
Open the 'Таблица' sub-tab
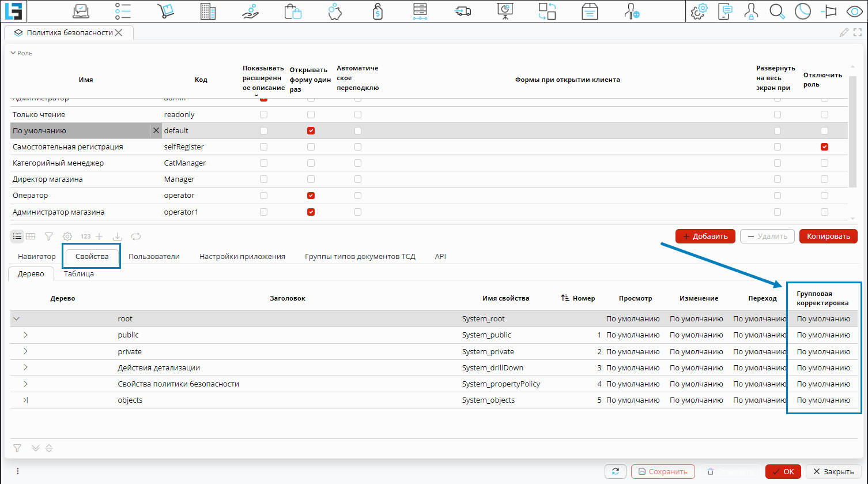point(78,274)
